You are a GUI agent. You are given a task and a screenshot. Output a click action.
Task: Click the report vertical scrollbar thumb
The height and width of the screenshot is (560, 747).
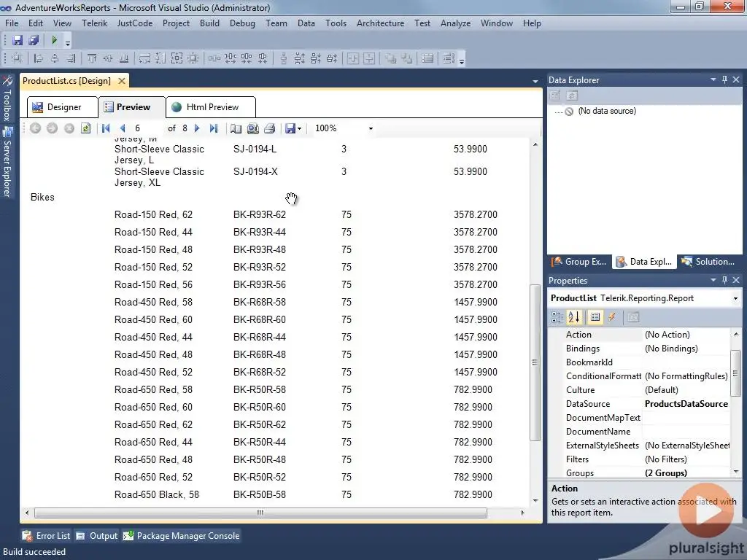535,363
